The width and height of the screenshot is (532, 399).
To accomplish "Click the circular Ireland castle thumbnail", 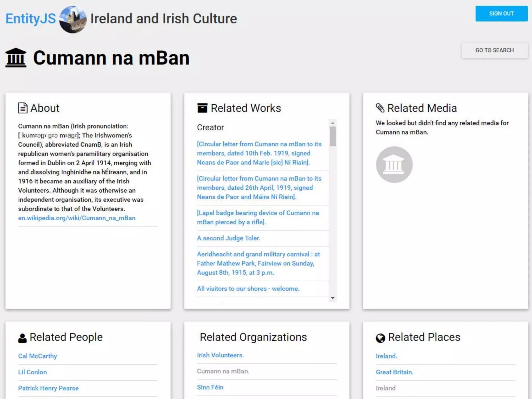I will click(73, 19).
